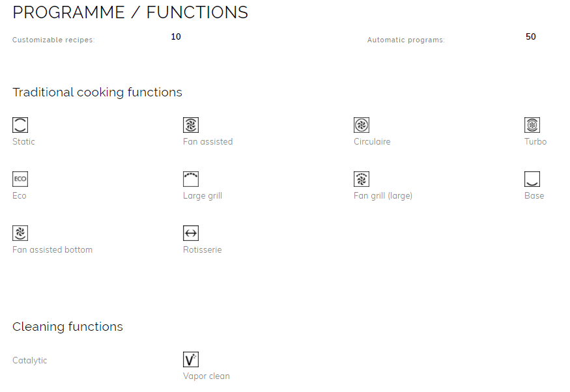570x392 pixels.
Task: Select the Fan assisted oven icon
Action: point(191,125)
